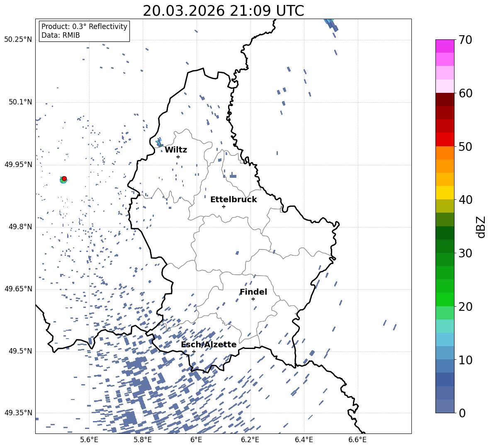This screenshot has height=448, width=491.
Task: Click the colorbar 10 tick value
Action: click(x=465, y=360)
